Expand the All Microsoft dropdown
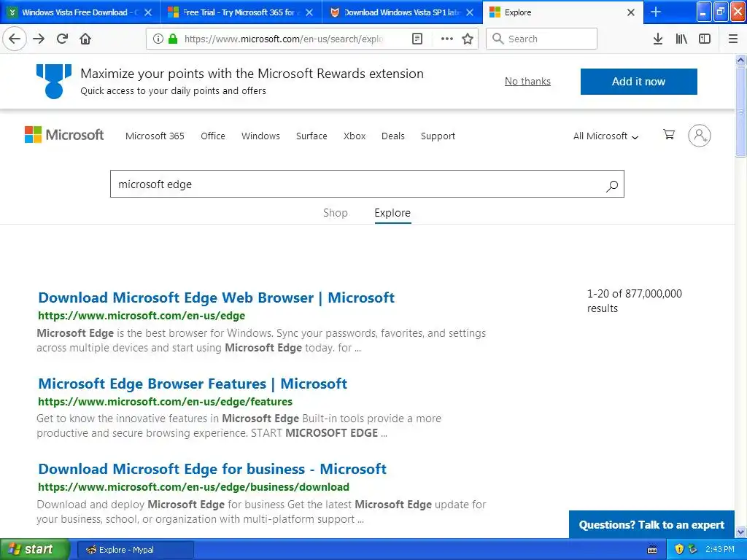The image size is (747, 560). pyautogui.click(x=605, y=136)
